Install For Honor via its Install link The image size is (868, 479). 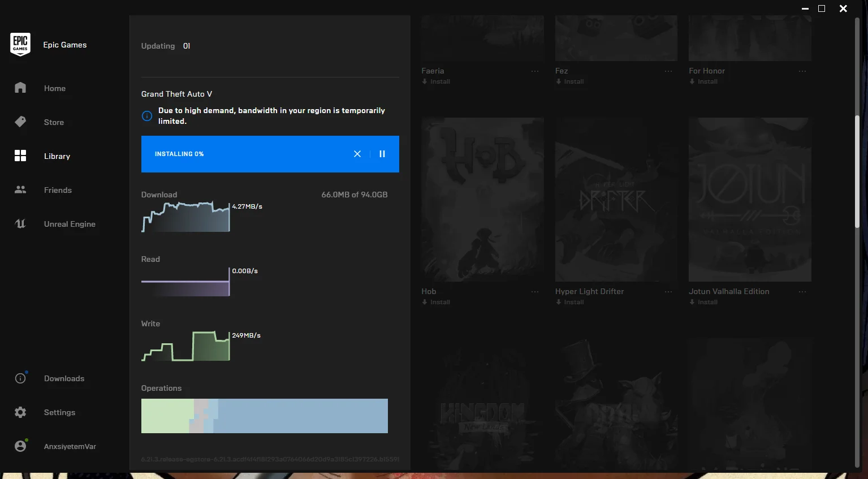pyautogui.click(x=703, y=81)
